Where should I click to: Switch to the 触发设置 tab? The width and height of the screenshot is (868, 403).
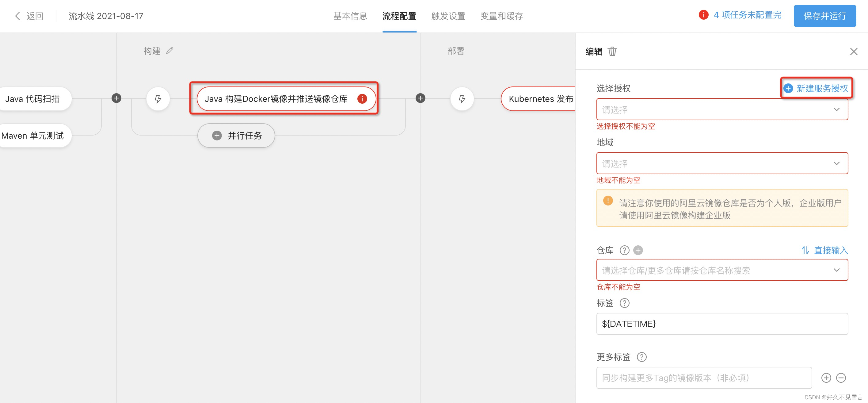click(448, 16)
